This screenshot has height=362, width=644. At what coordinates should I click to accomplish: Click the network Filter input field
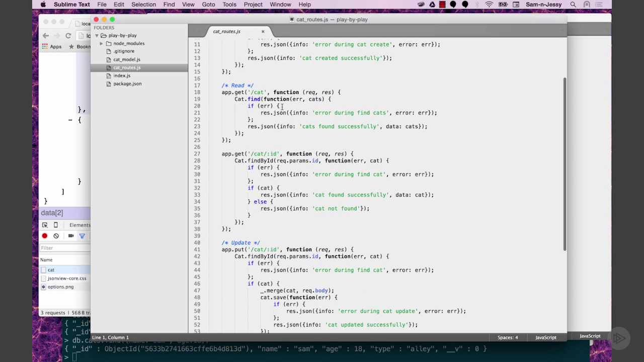click(65, 248)
